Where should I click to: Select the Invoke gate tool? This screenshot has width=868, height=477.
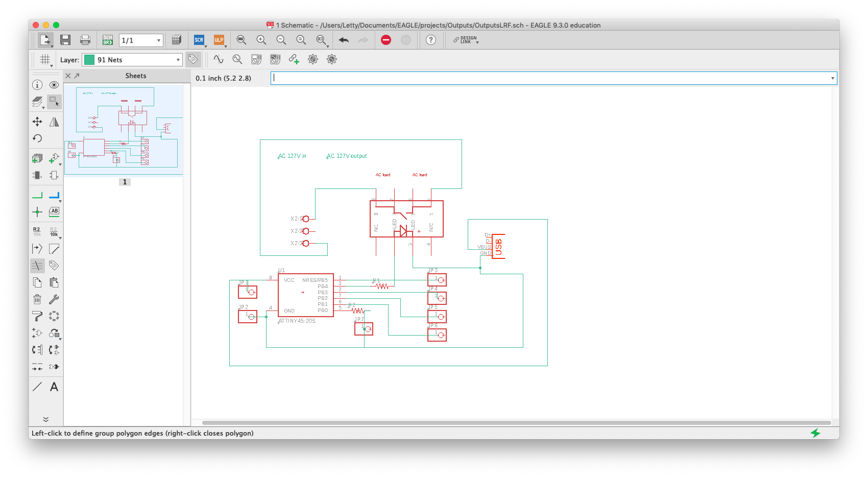coord(54,367)
